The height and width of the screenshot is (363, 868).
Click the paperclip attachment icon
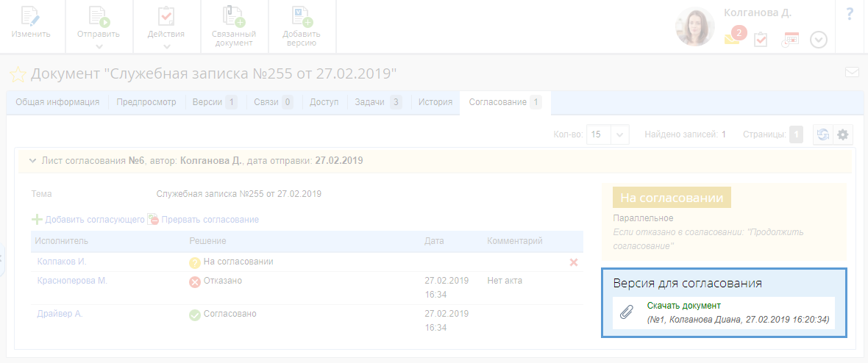coord(626,312)
